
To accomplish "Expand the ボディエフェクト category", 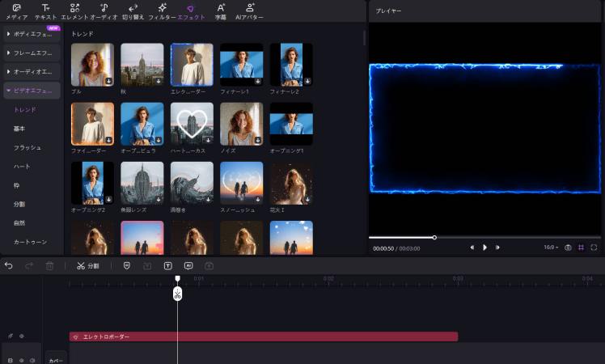I will (x=32, y=34).
